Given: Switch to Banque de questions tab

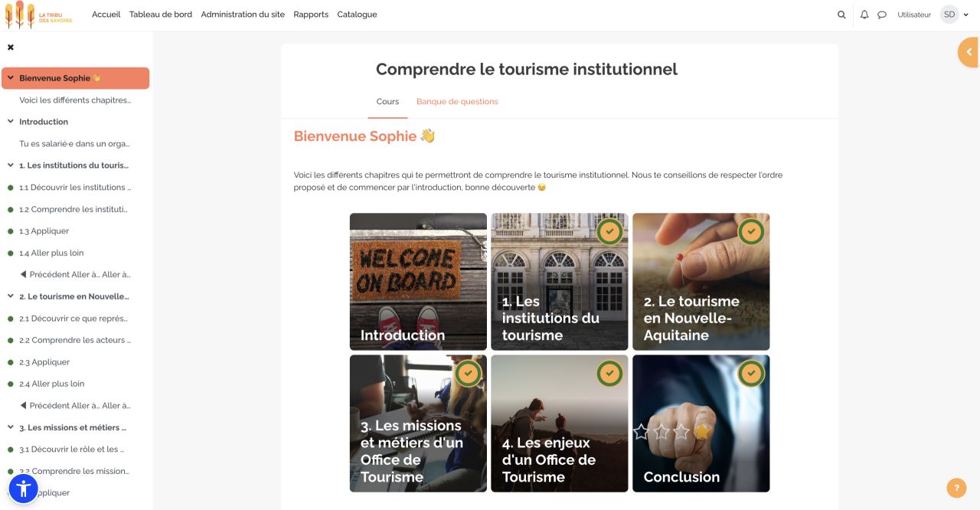Looking at the screenshot, I should point(457,102).
